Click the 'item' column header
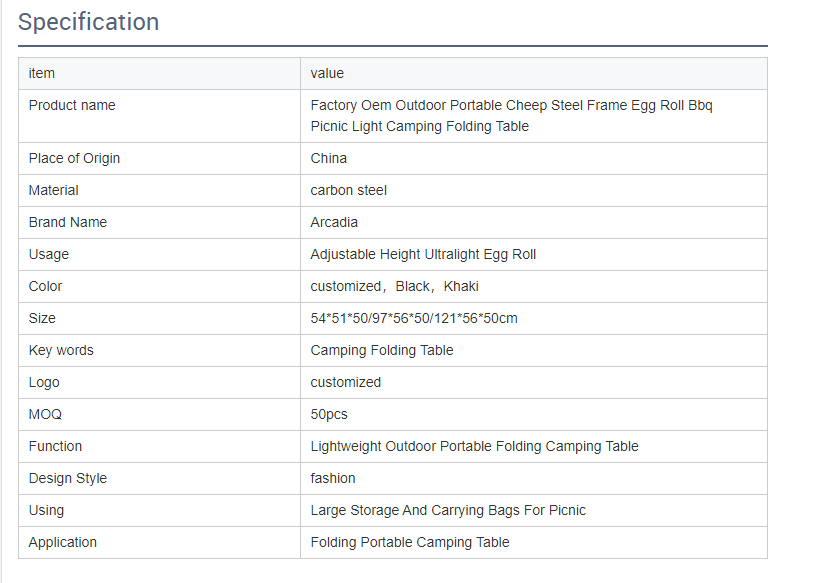816x583 pixels. 42,73
